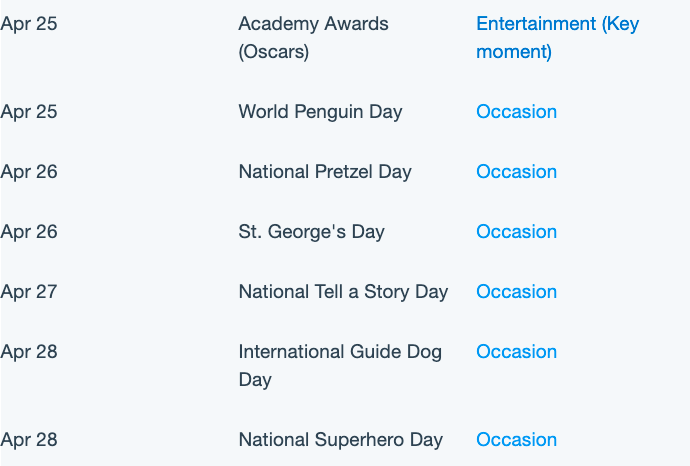The height and width of the screenshot is (466, 690).
Task: Select the Apr 27 date cell
Action: point(29,292)
